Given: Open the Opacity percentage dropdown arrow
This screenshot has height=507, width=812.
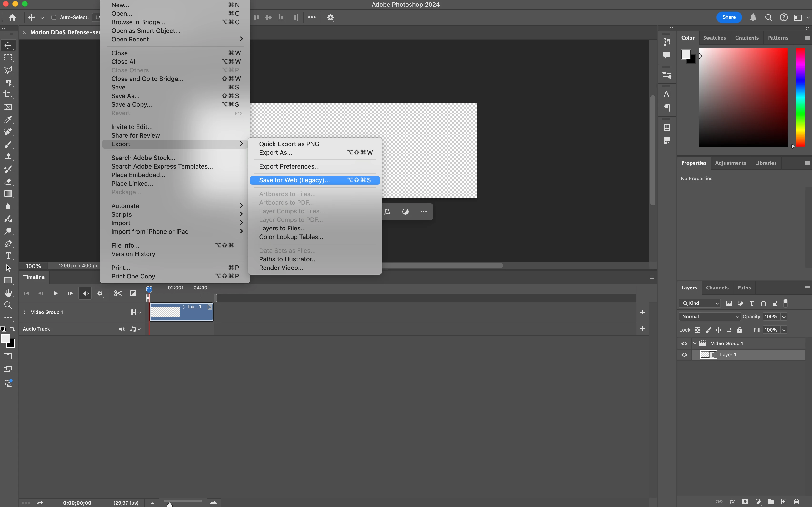Looking at the screenshot, I should pos(784,317).
